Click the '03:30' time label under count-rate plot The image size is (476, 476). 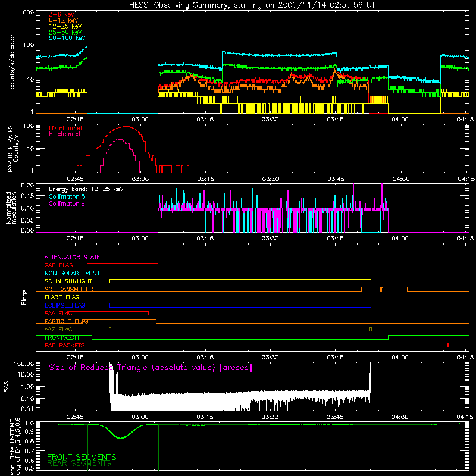(270, 120)
